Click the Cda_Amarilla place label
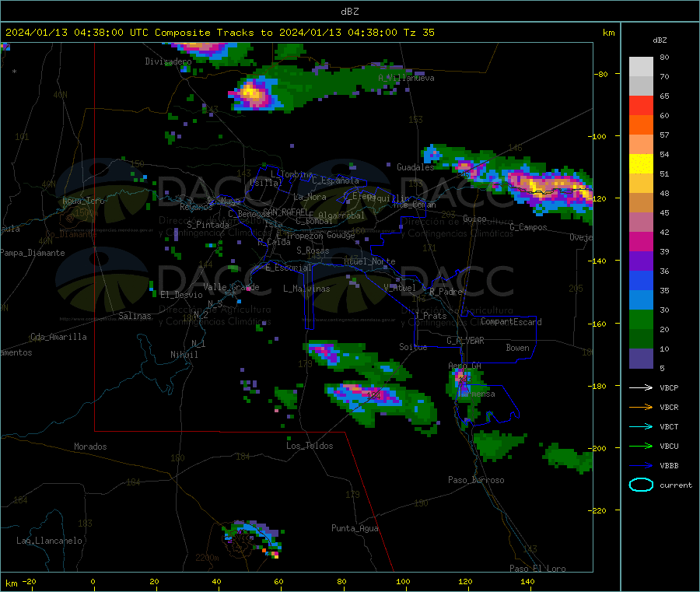The image size is (700, 592). tap(58, 337)
